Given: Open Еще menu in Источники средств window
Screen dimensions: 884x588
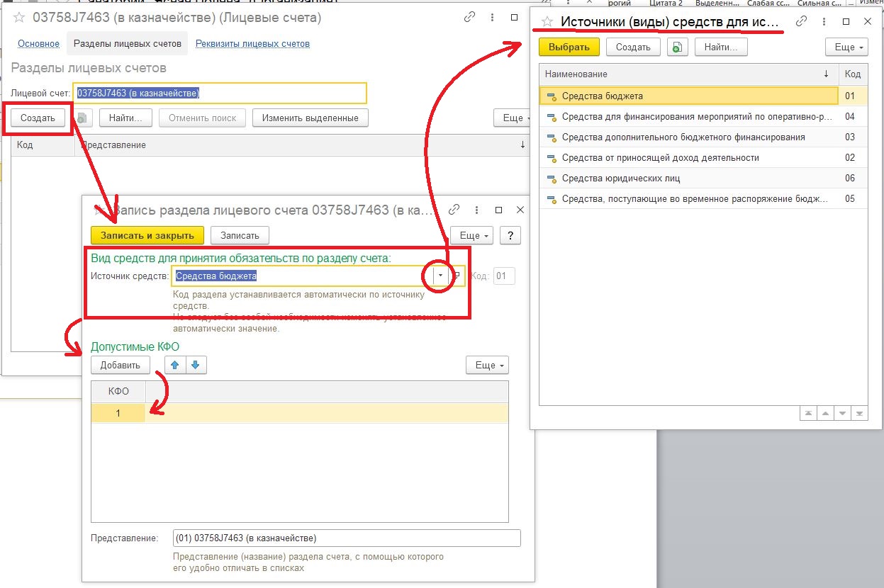Looking at the screenshot, I should tap(846, 47).
